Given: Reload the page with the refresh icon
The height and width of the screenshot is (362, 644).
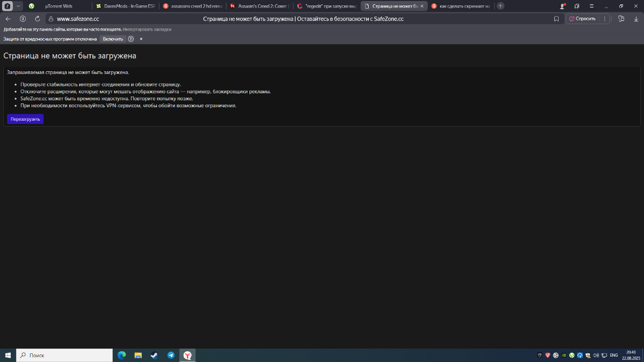Looking at the screenshot, I should (37, 18).
